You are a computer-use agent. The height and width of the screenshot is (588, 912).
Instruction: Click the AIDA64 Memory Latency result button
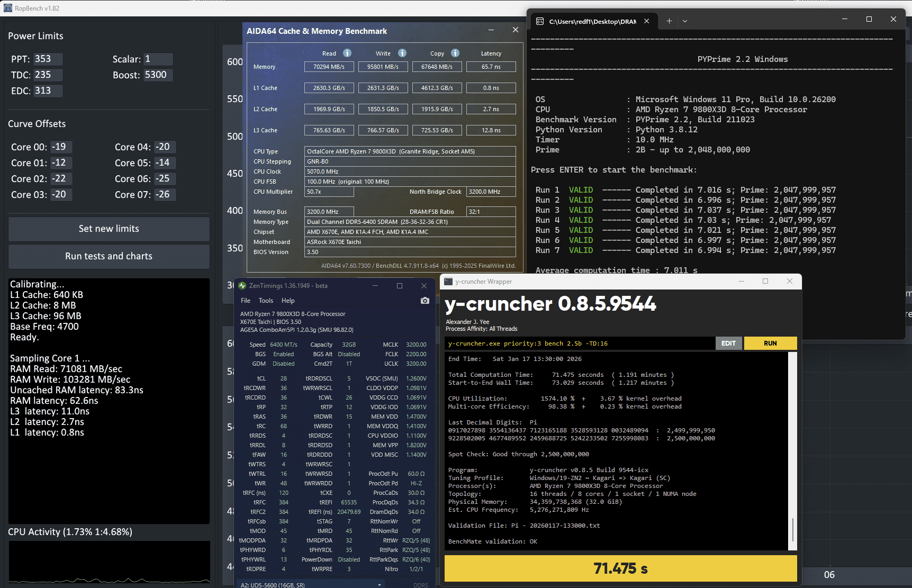[491, 67]
